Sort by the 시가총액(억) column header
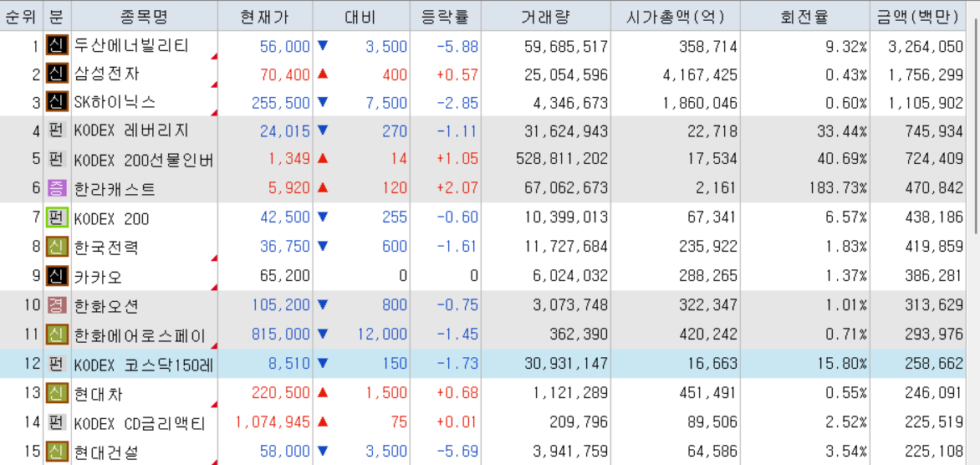This screenshot has height=465, width=980. pos(676,16)
